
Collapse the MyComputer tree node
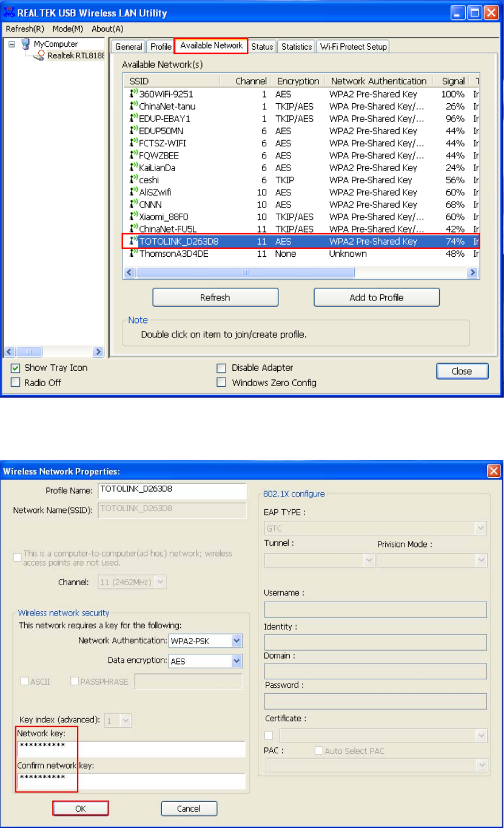tap(11, 44)
